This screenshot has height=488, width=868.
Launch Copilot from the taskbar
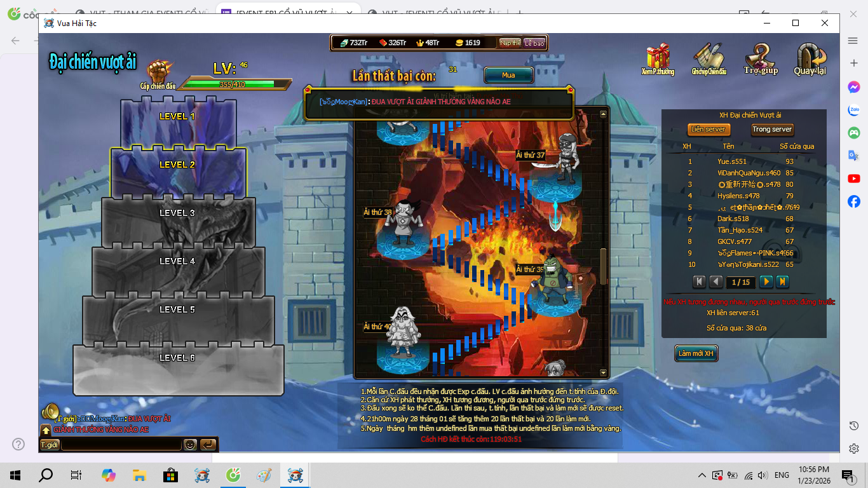click(x=109, y=475)
